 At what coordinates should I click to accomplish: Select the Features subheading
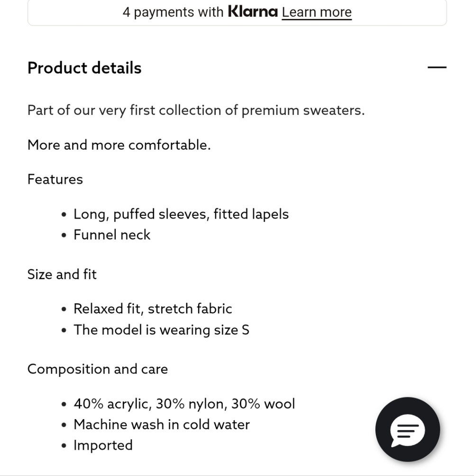55,179
